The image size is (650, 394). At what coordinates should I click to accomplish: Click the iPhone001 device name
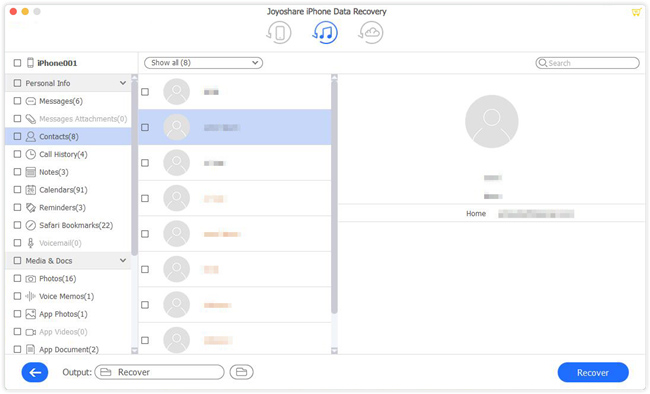(x=57, y=63)
